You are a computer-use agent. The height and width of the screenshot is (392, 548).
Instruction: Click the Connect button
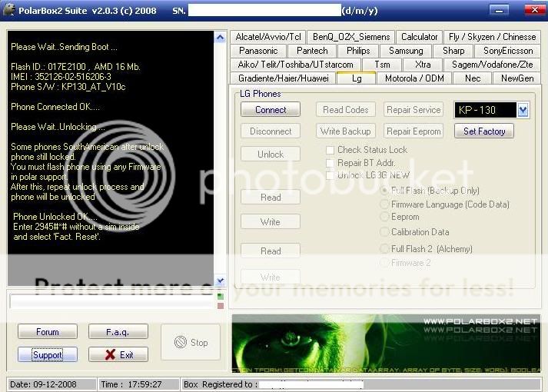click(270, 110)
